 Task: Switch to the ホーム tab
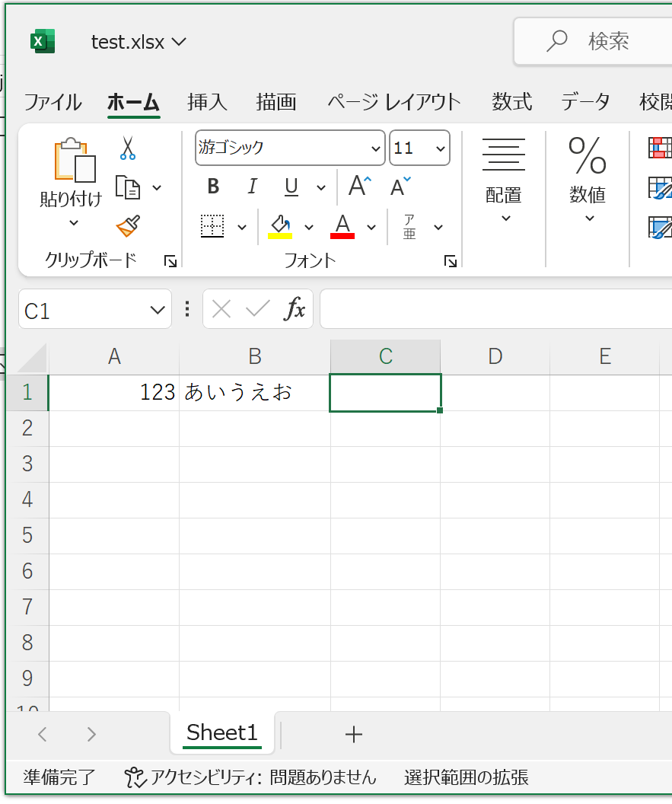(x=134, y=102)
